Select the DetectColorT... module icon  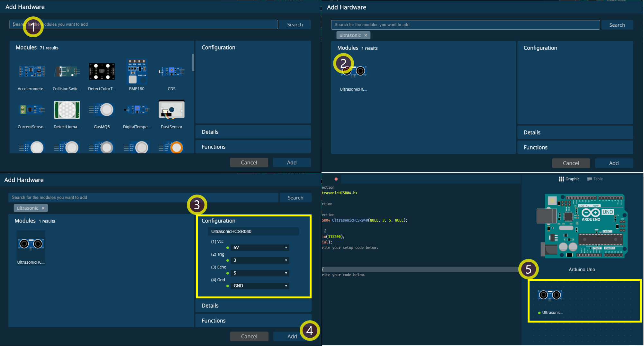[102, 71]
